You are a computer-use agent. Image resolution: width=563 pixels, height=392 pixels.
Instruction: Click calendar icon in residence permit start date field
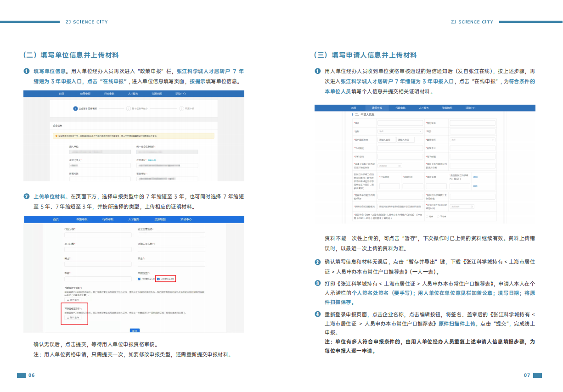click(400, 166)
